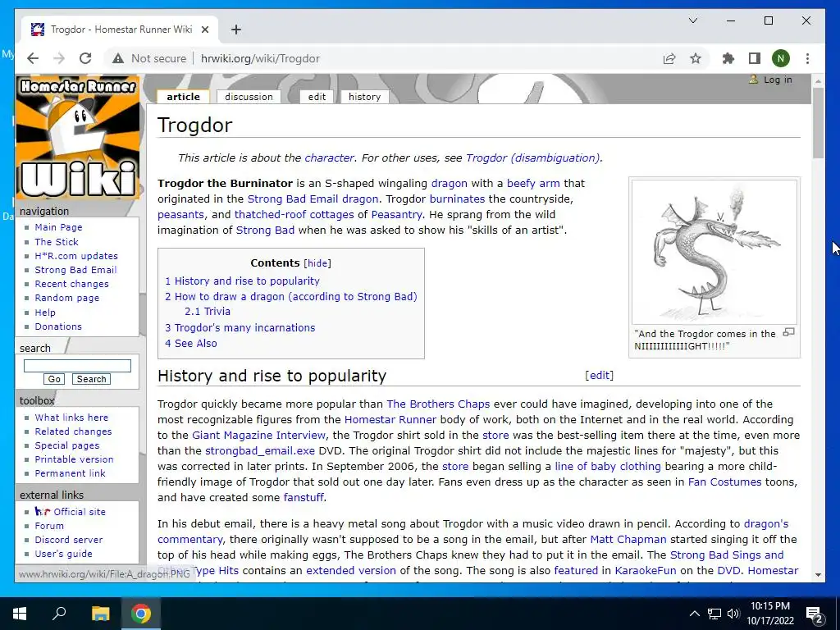The height and width of the screenshot is (630, 840).
Task: Open the Printable version
Action: click(x=74, y=459)
